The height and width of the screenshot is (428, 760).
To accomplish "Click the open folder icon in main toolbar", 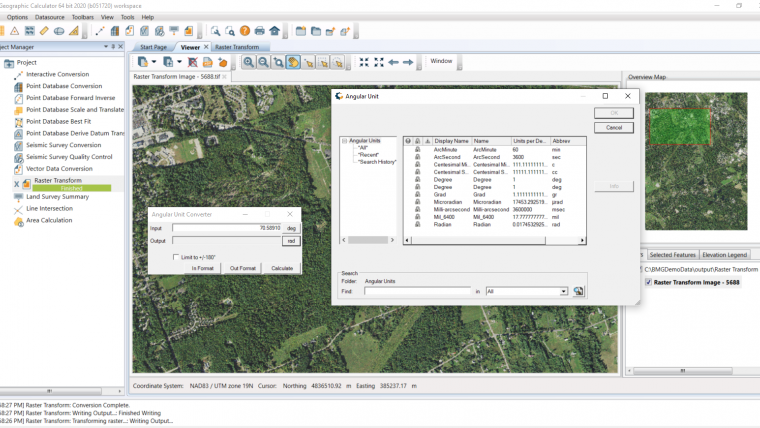I will click(x=316, y=31).
